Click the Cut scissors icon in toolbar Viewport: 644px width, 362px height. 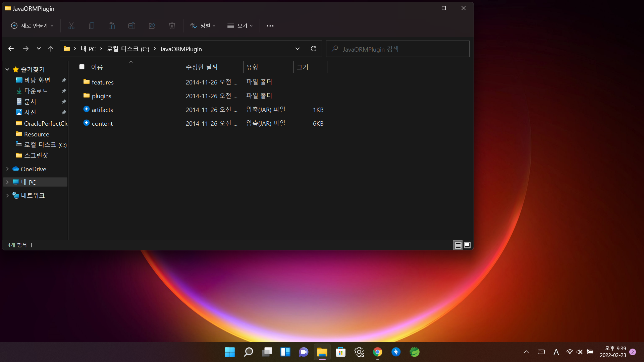click(x=71, y=26)
